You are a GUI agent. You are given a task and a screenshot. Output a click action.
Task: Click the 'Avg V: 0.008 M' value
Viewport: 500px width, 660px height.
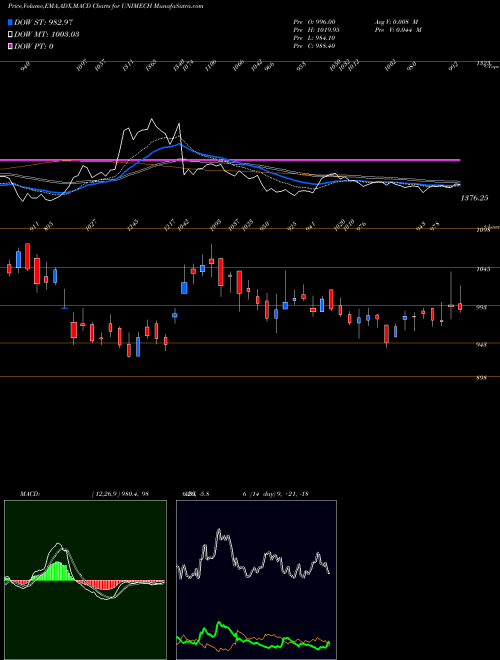point(396,22)
